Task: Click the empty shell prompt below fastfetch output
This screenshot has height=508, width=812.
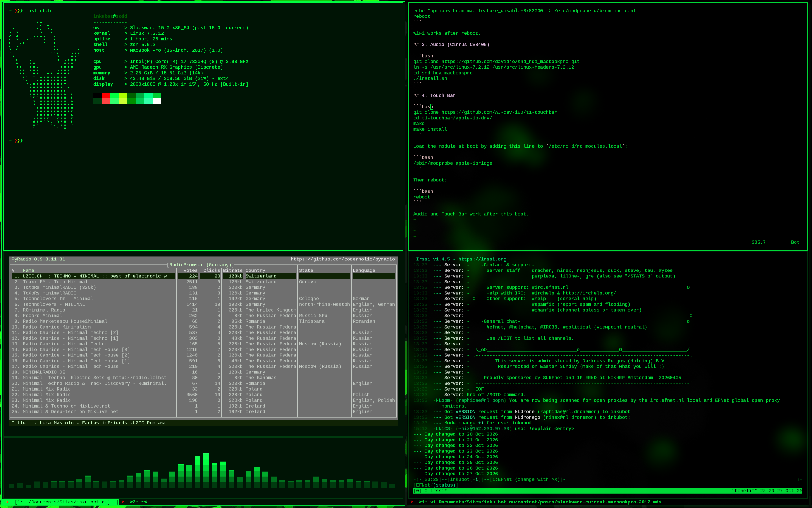Action: (16, 141)
